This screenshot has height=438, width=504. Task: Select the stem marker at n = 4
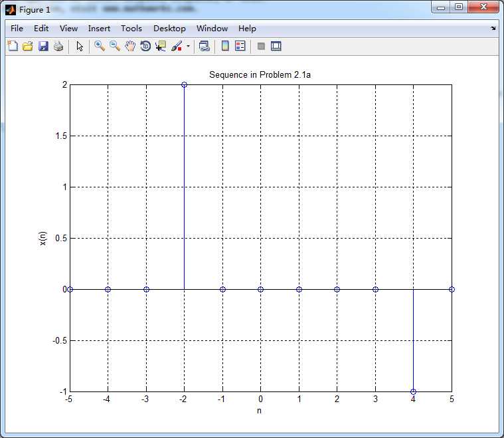pos(413,391)
